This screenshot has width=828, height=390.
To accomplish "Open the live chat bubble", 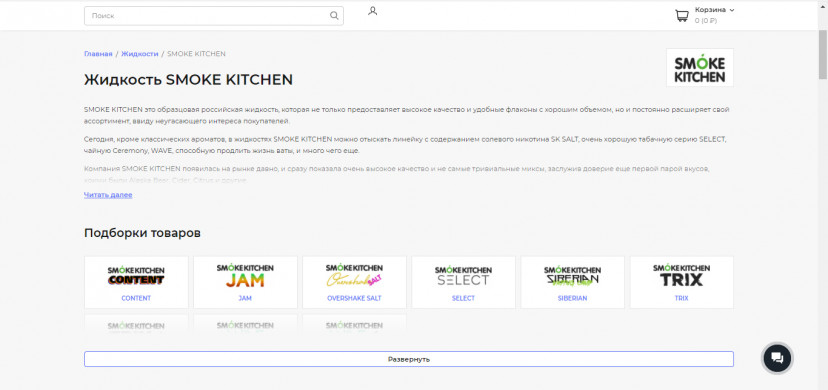I will coord(777,358).
